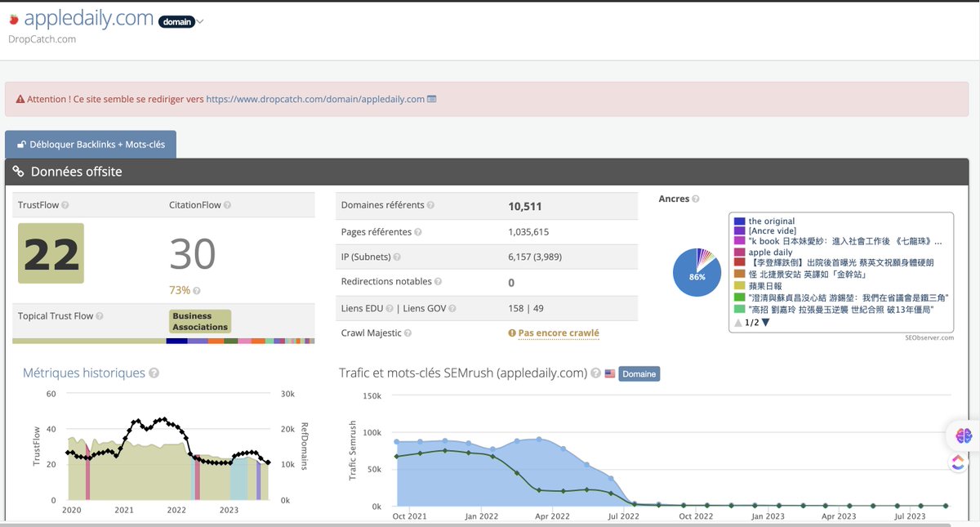Click the 'Redirections notables' label
This screenshot has height=527, width=980.
[x=386, y=282]
